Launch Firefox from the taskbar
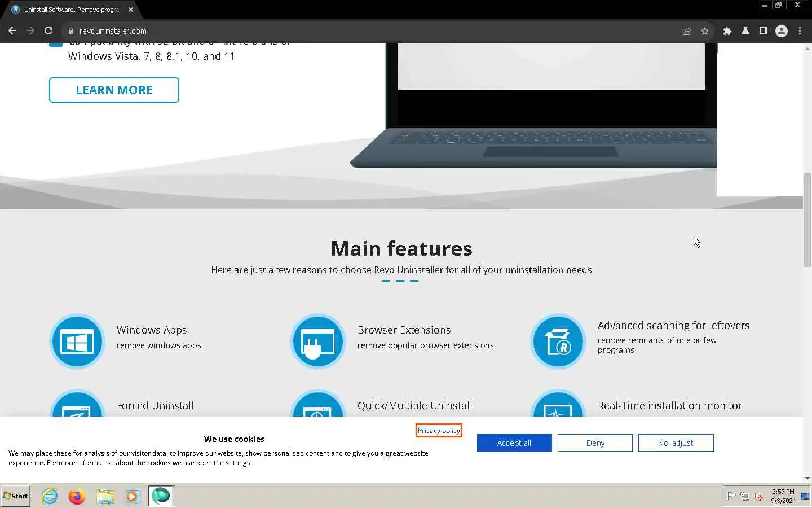 pos(77,496)
